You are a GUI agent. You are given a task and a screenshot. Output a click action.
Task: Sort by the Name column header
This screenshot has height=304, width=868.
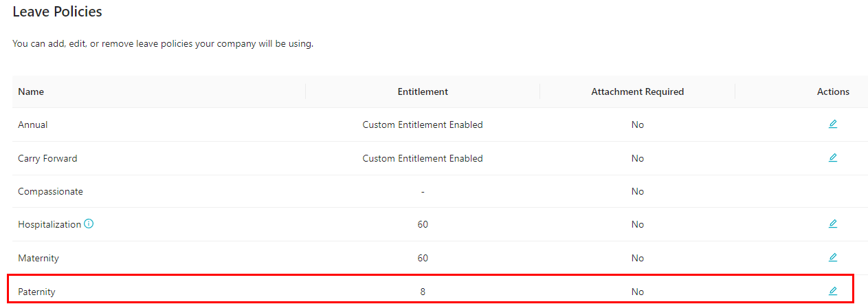pos(31,91)
